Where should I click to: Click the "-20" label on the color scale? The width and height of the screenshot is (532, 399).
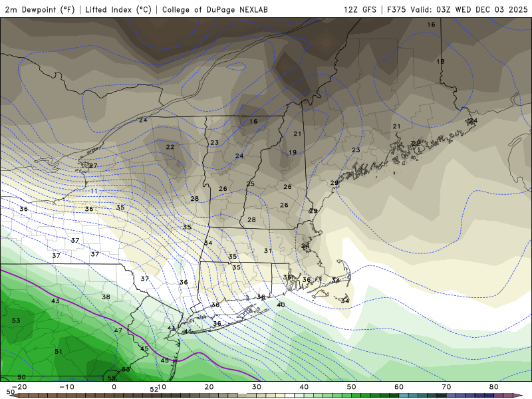coord(19,387)
